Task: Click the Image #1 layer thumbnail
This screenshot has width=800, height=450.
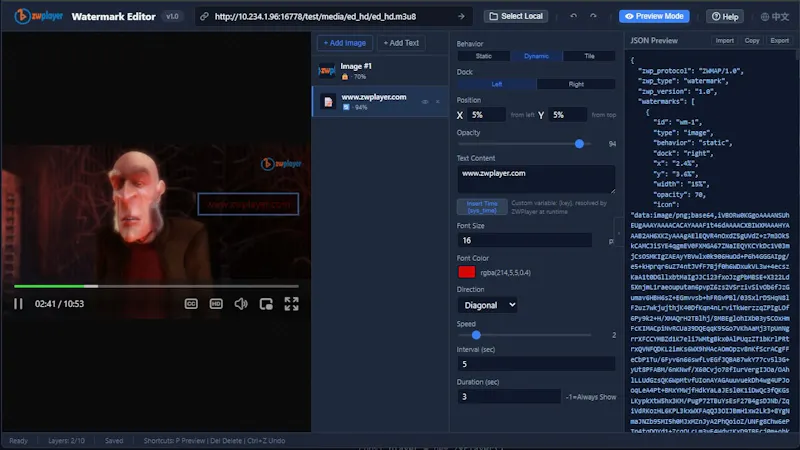Action: click(x=327, y=71)
